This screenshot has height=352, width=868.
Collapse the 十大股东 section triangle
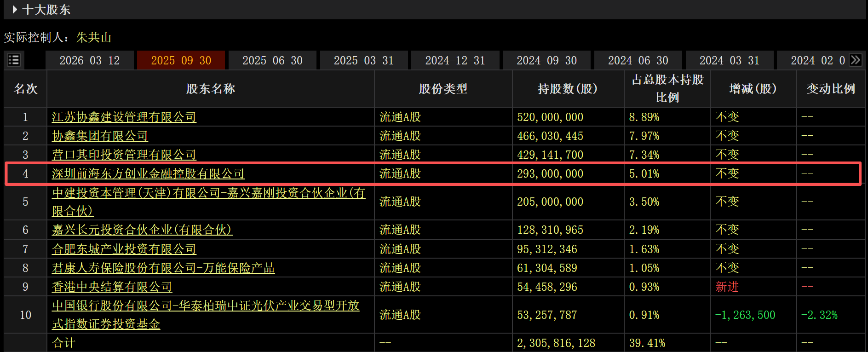(15, 10)
